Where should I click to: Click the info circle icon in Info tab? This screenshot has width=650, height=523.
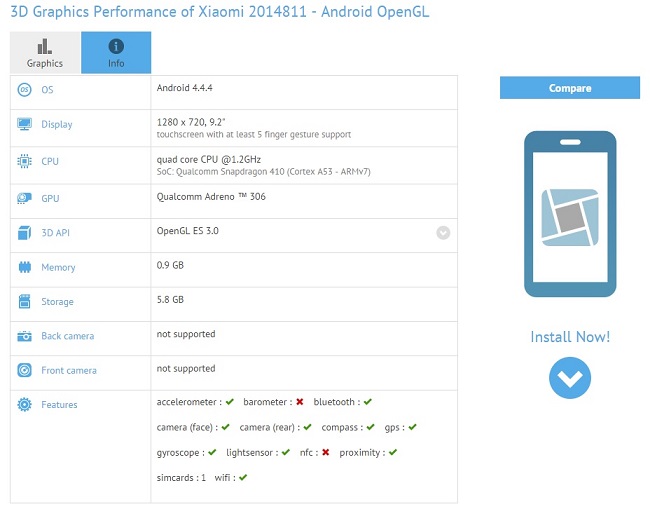[x=116, y=46]
